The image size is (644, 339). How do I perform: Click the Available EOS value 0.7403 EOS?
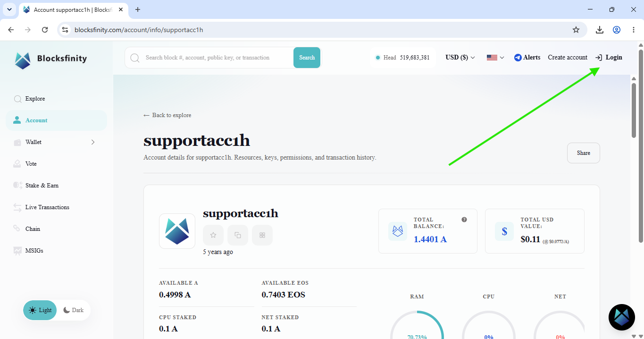tap(284, 295)
